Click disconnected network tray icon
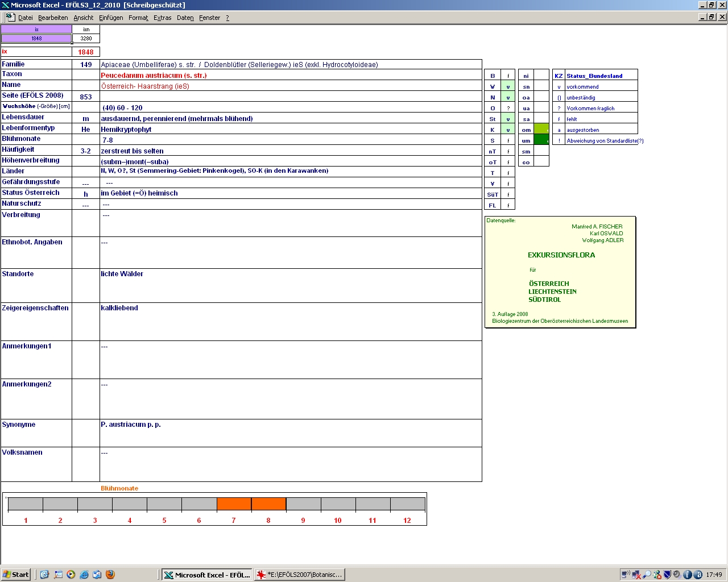The image size is (728, 582). click(636, 575)
